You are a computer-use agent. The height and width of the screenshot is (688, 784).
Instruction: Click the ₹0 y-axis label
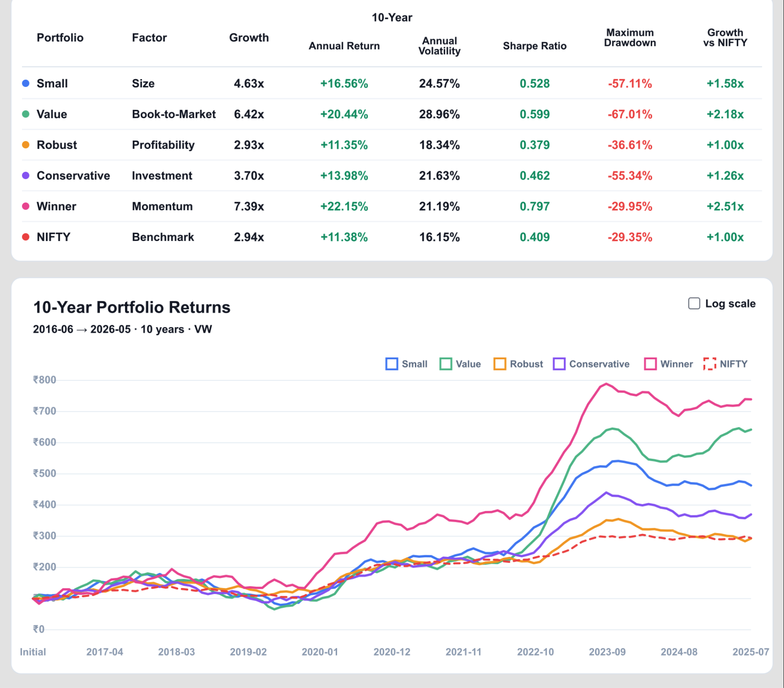pos(39,629)
